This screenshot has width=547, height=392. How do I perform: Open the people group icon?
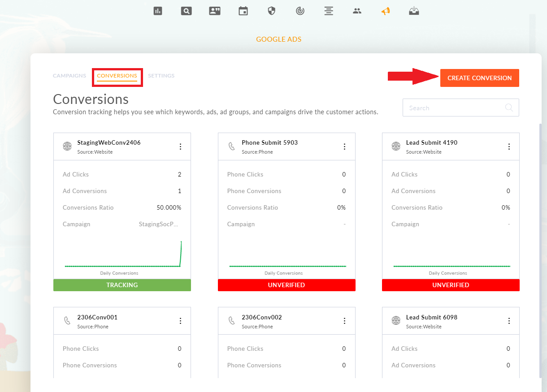click(357, 11)
